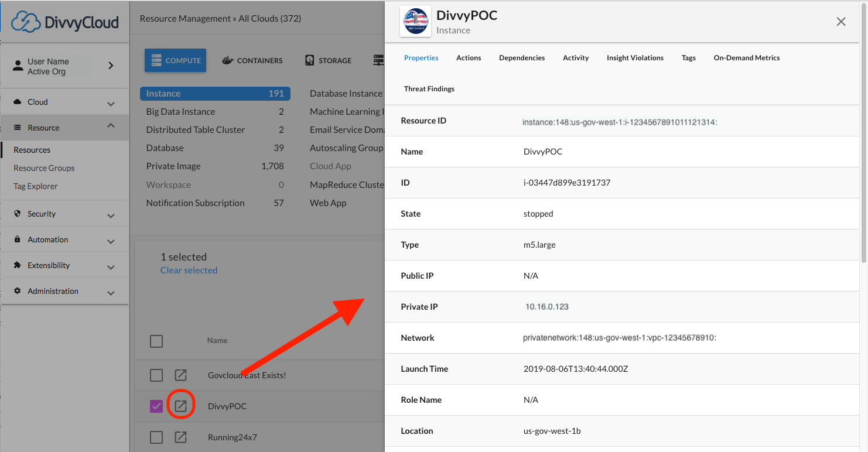Select the Private Image resource type
868x452 pixels.
[x=215, y=166]
